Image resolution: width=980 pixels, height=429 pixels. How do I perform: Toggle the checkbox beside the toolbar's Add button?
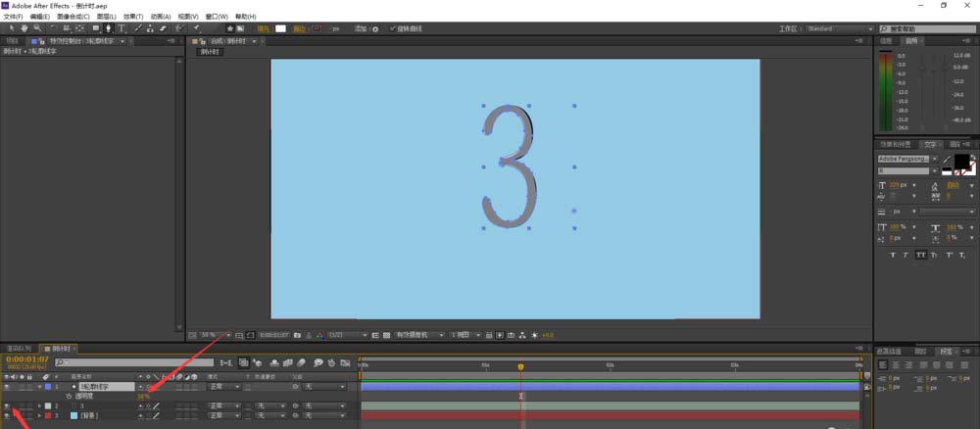coord(392,28)
